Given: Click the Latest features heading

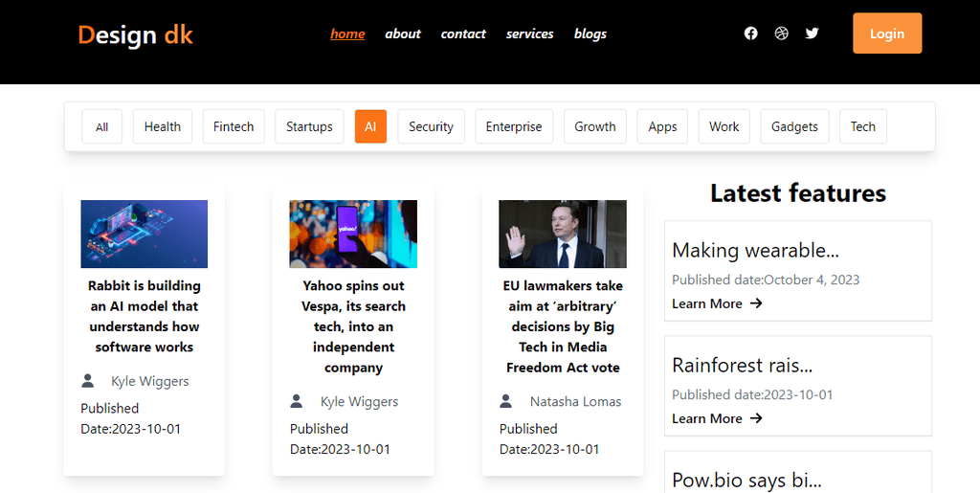Looking at the screenshot, I should click(x=798, y=193).
